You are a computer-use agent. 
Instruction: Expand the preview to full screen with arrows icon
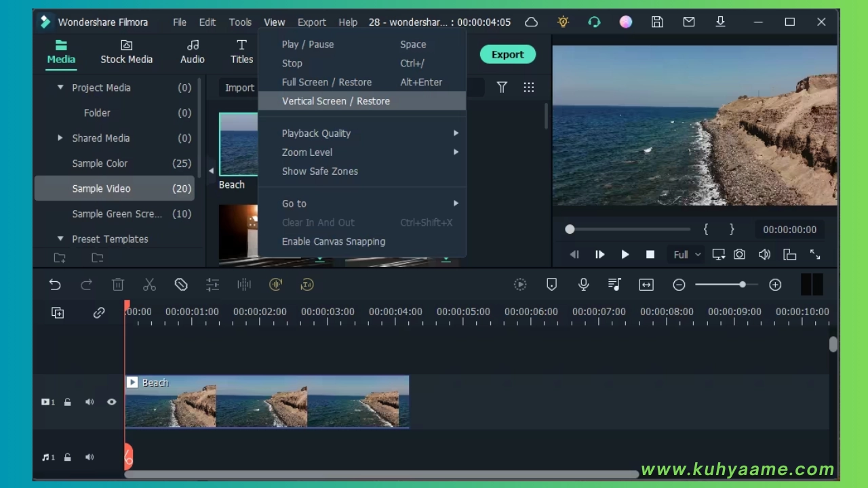tap(815, 255)
